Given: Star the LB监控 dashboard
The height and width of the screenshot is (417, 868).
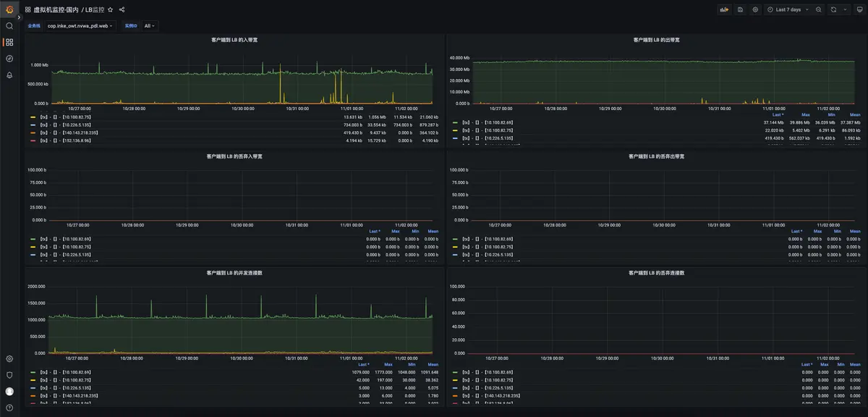Looking at the screenshot, I should tap(111, 9).
